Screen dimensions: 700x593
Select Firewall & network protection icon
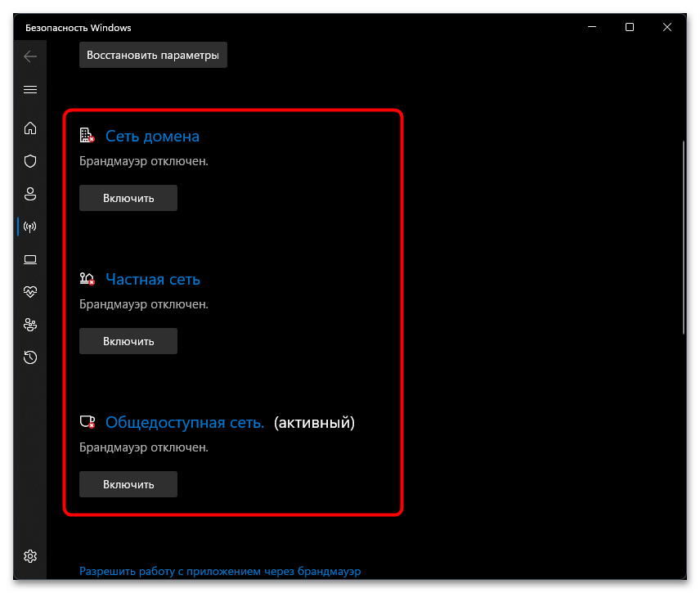tap(30, 227)
